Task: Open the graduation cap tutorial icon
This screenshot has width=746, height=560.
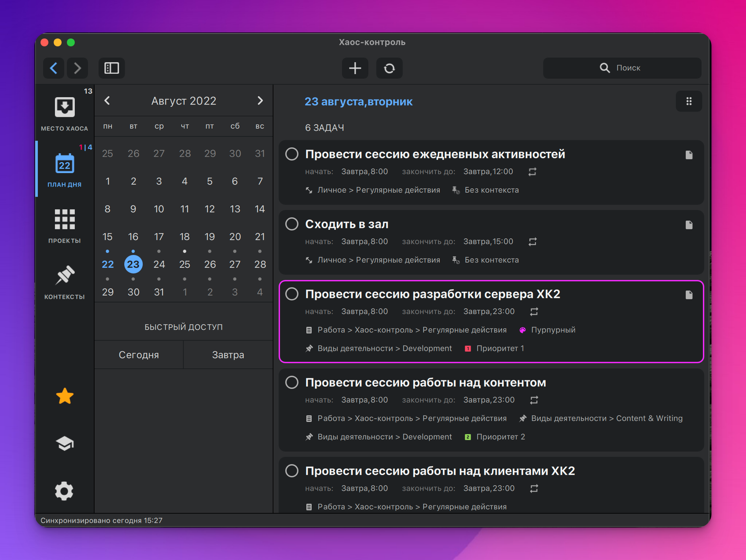Action: [x=64, y=443]
